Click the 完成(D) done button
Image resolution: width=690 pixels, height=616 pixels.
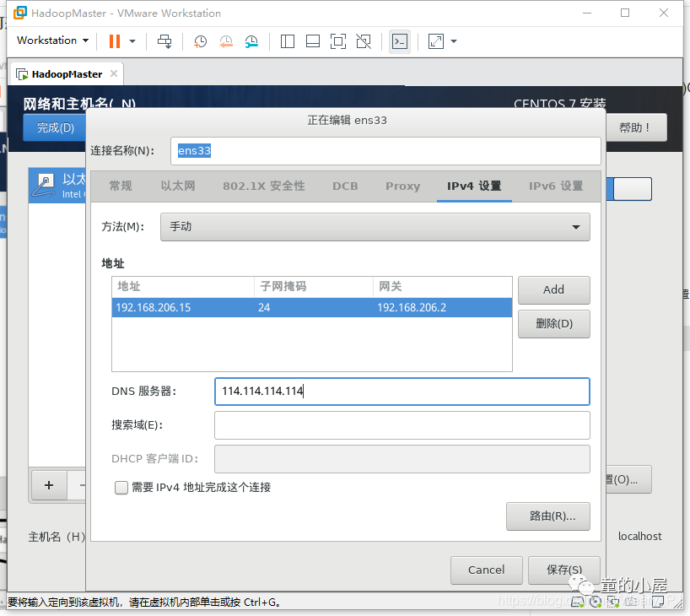pos(55,127)
